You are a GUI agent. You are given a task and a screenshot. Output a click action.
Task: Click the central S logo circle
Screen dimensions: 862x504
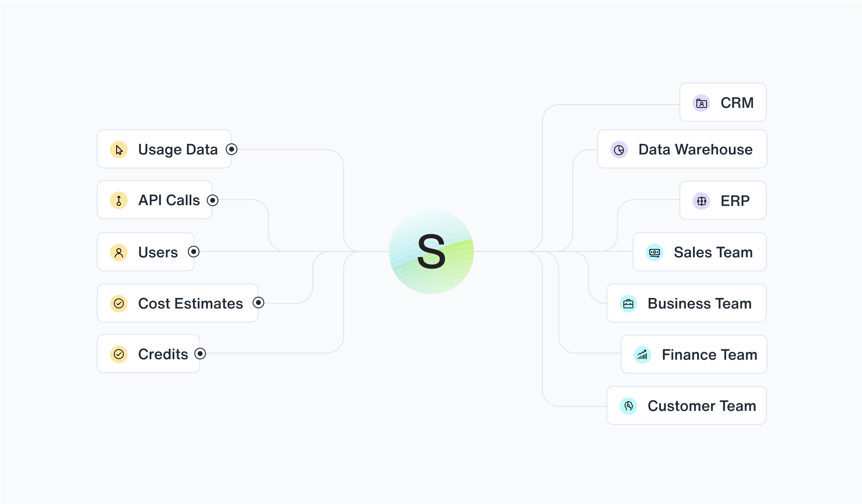tap(431, 251)
